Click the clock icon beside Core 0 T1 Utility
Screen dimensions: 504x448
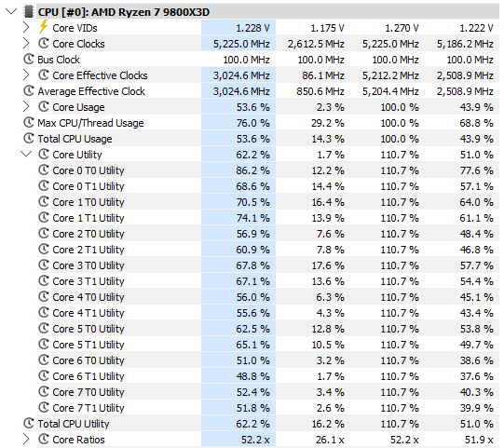pyautogui.click(x=44, y=185)
